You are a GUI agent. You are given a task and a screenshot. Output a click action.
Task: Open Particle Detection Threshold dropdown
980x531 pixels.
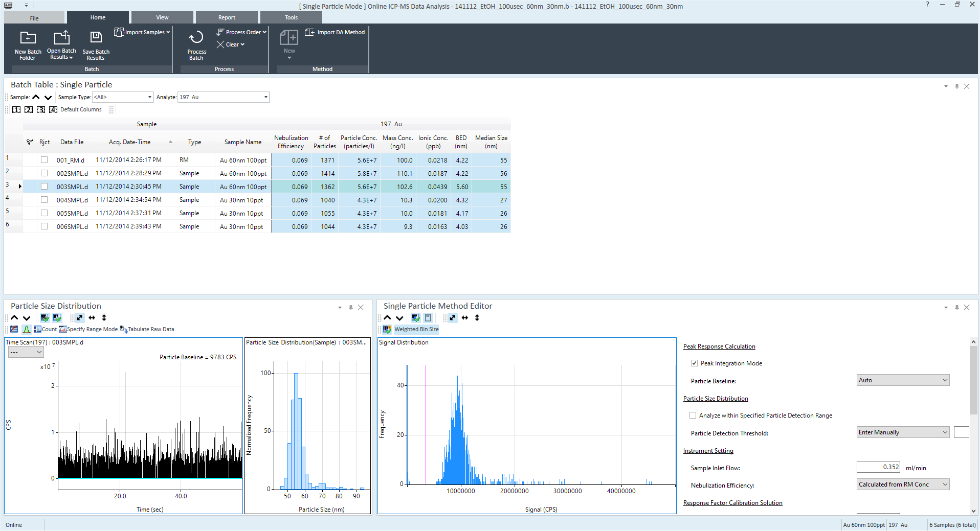(x=903, y=432)
